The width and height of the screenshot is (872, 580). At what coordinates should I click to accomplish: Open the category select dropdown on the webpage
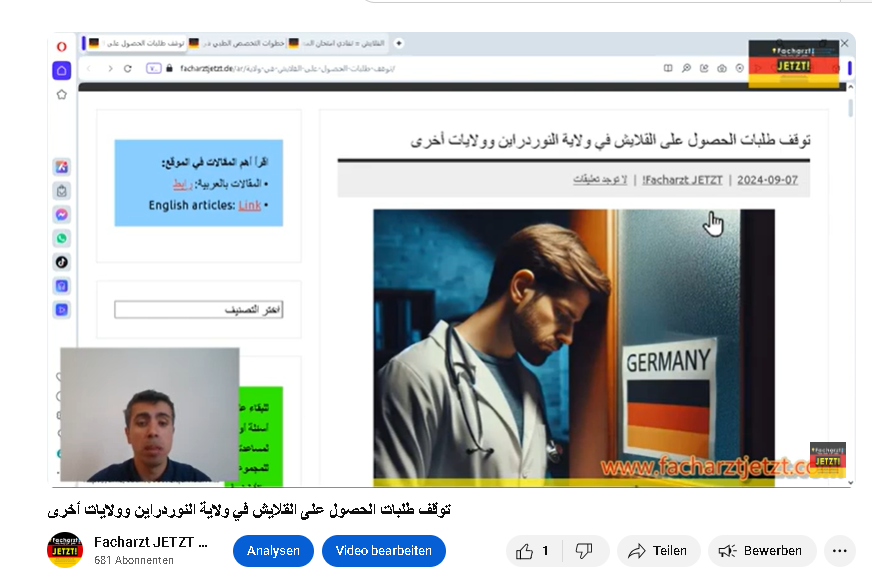pos(199,310)
